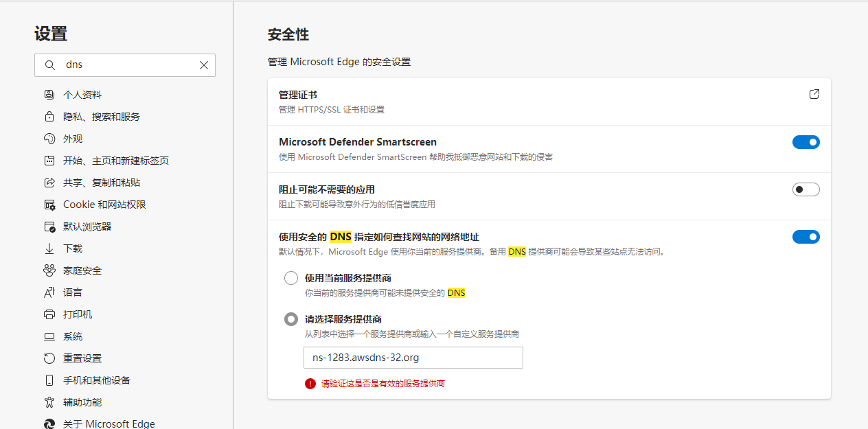The width and height of the screenshot is (868, 429).
Task: Click the 家庭安全 family icon
Action: (x=49, y=270)
